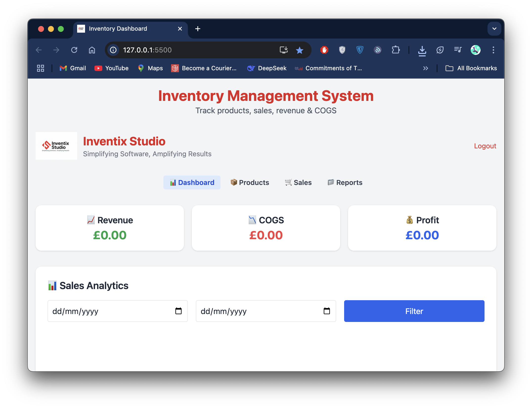Open the RSS feed extension icon
The height and width of the screenshot is (408, 532).
[x=378, y=50]
